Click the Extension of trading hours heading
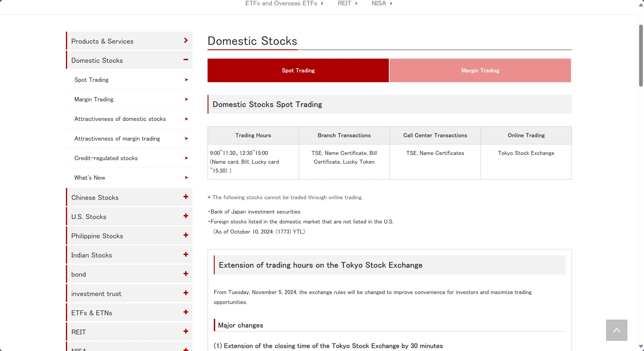This screenshot has width=644, height=351. pyautogui.click(x=321, y=265)
